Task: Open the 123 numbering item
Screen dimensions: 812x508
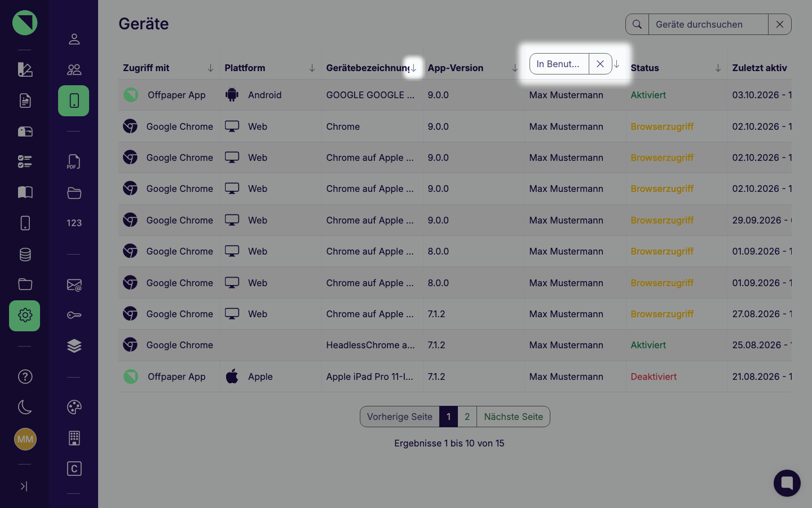Action: coord(74,223)
